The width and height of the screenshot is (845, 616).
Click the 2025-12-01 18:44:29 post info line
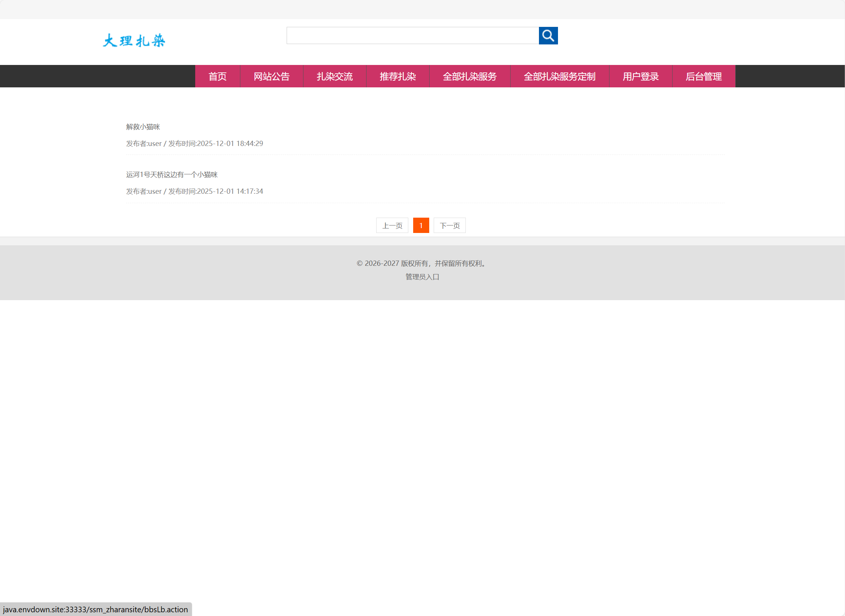click(194, 144)
